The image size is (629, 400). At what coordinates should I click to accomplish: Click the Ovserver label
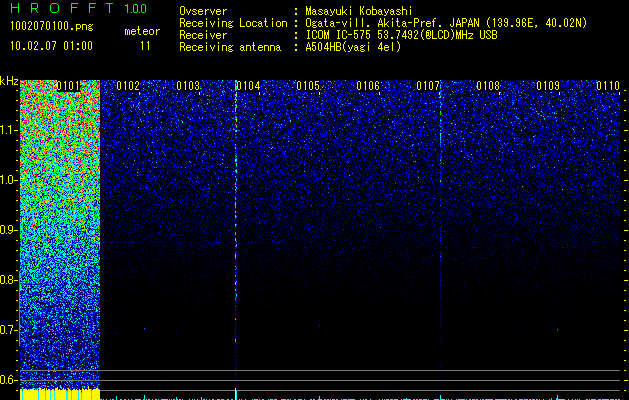(x=203, y=11)
